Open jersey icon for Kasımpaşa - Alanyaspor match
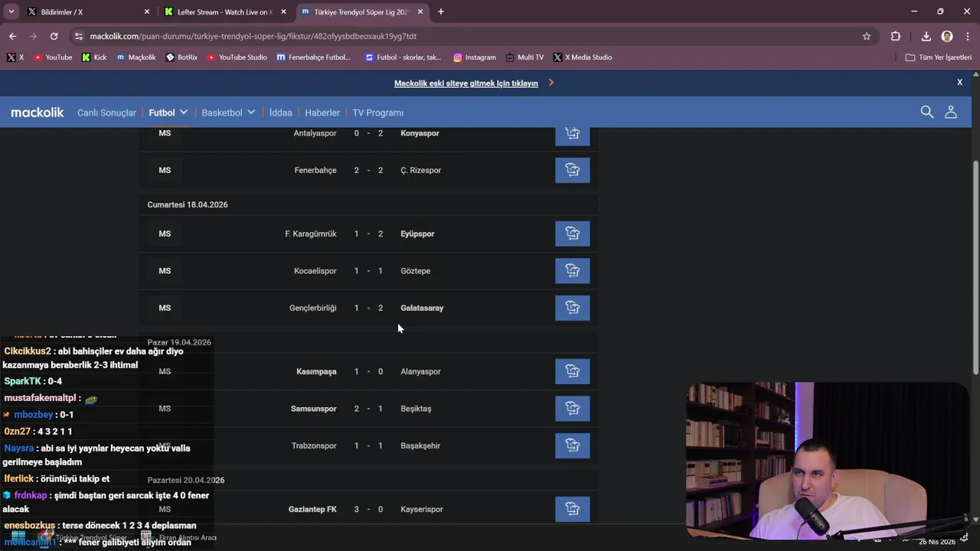Screen dimensions: 980x551 [572, 371]
